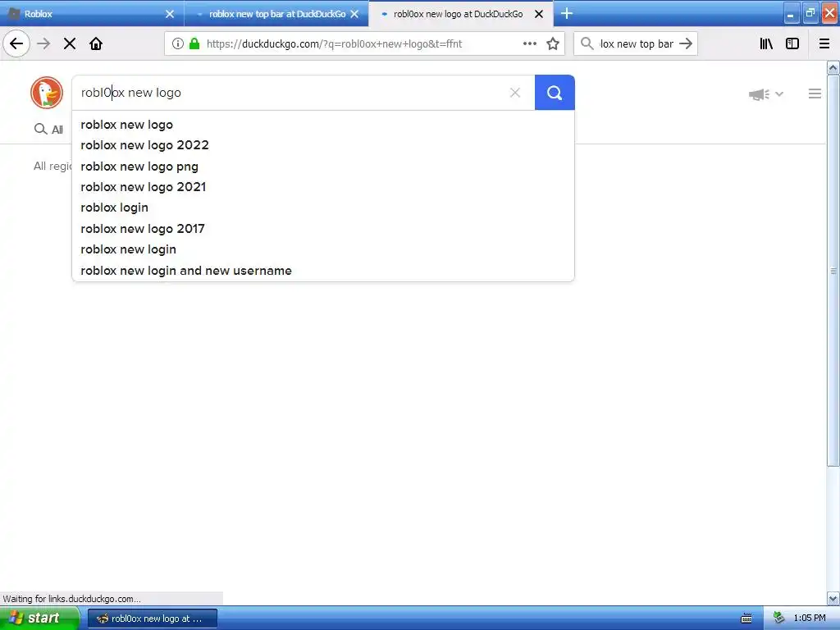Image resolution: width=840 pixels, height=630 pixels.
Task: Click the scrollbar down arrow
Action: [x=833, y=598]
